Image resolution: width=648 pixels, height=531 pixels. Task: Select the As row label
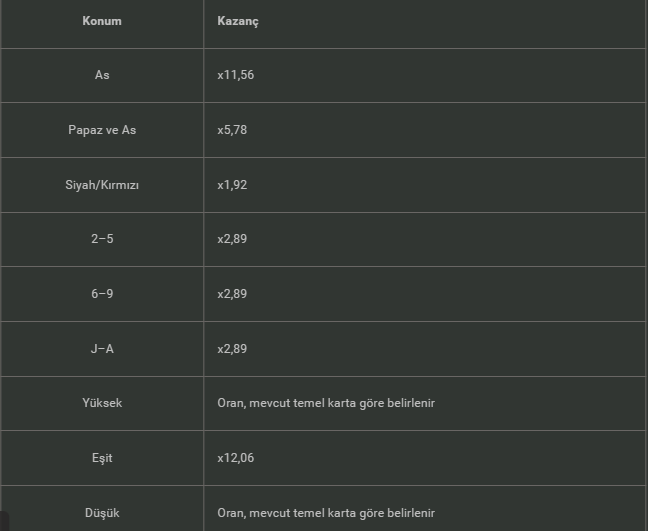coord(102,75)
